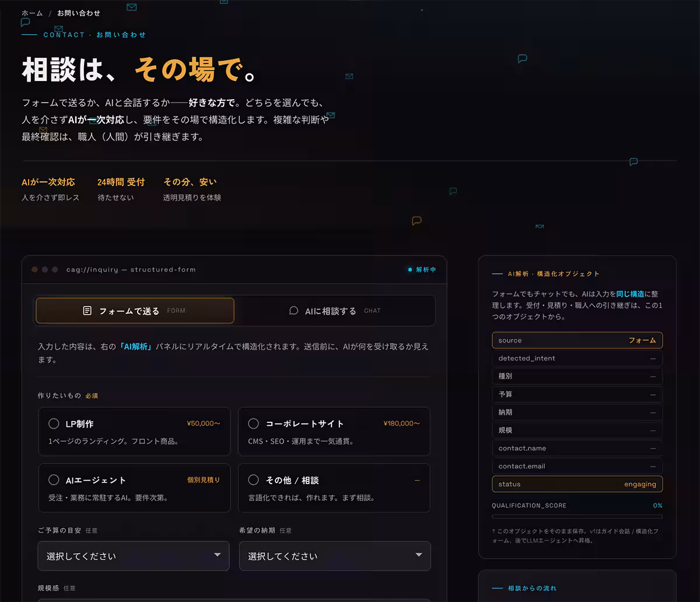This screenshot has height=602, width=700.
Task: Click the ¥180,000〜 price on コーポレートサイト card
Action: [401, 423]
